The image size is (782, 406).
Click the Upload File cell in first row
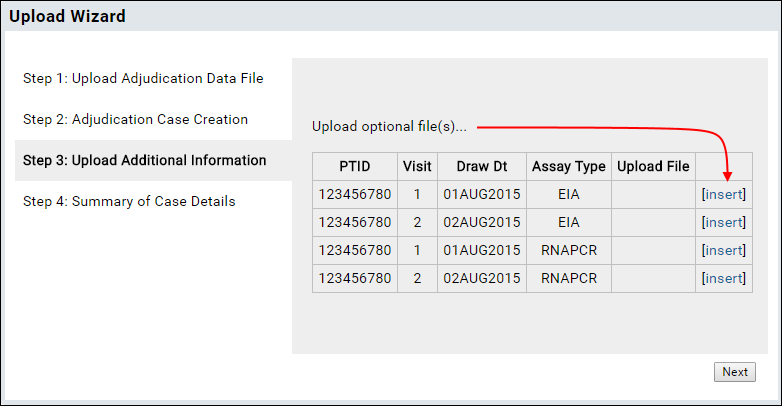coord(653,195)
